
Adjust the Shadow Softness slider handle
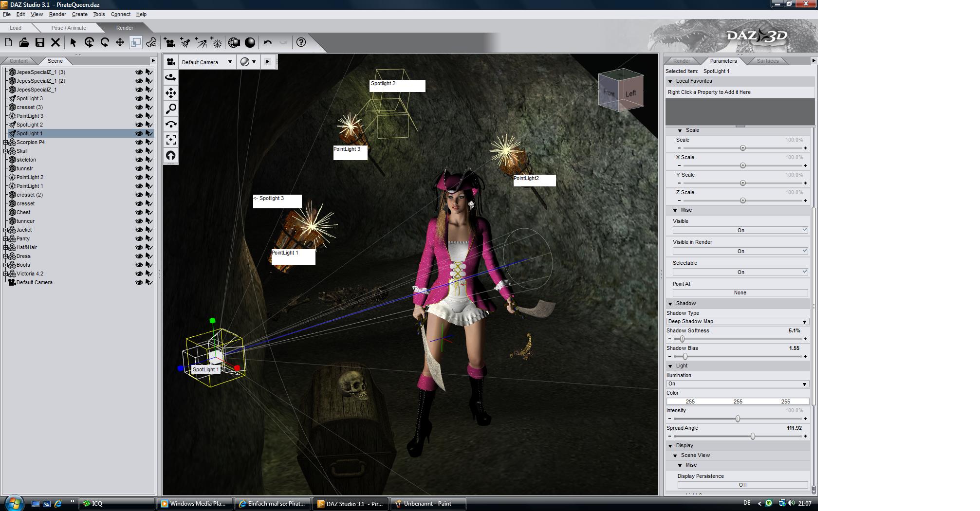click(x=682, y=339)
